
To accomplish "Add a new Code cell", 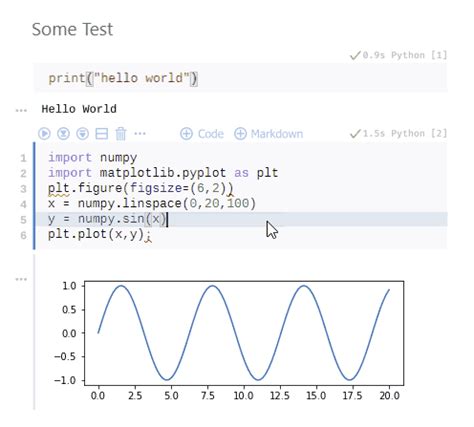I will (x=202, y=134).
